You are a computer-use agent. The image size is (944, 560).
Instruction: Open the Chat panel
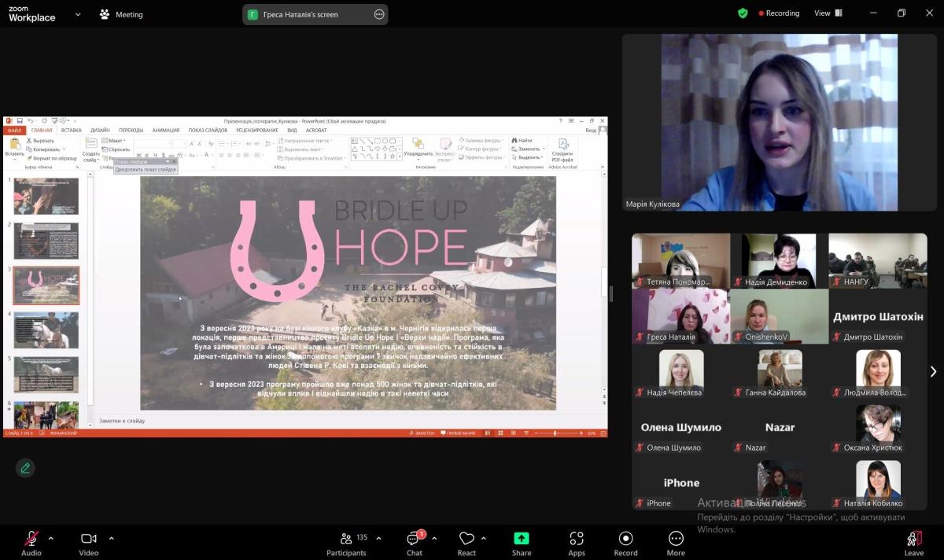click(414, 543)
